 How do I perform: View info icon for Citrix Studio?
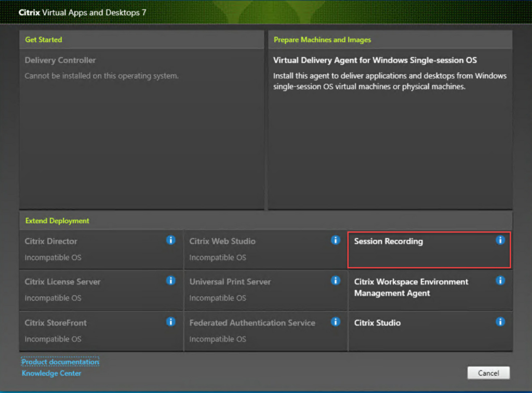tap(500, 322)
